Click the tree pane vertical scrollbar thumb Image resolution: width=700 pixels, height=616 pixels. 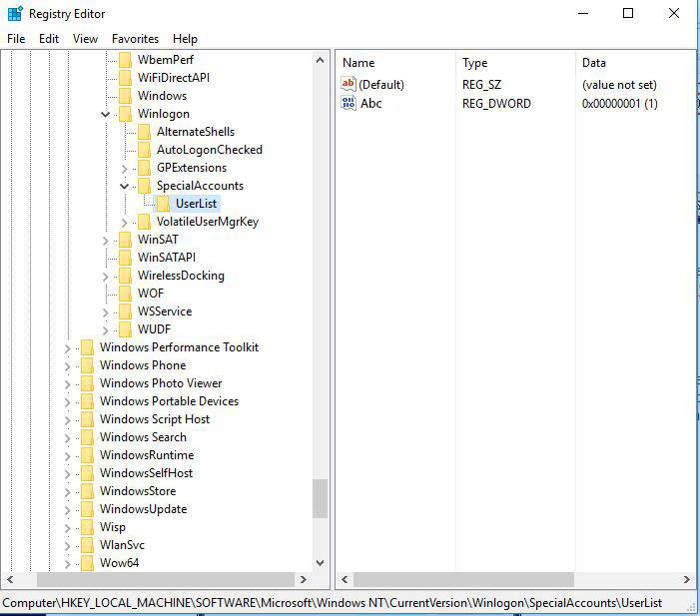coord(320,498)
